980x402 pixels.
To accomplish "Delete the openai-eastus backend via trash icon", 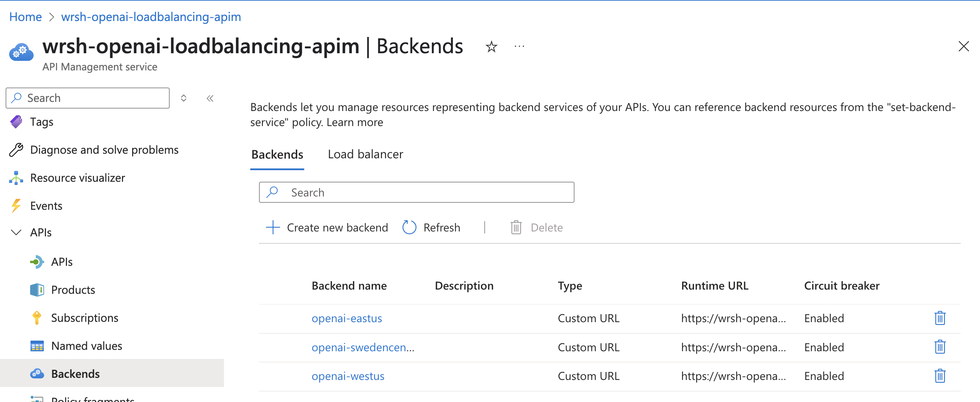I will pos(940,318).
